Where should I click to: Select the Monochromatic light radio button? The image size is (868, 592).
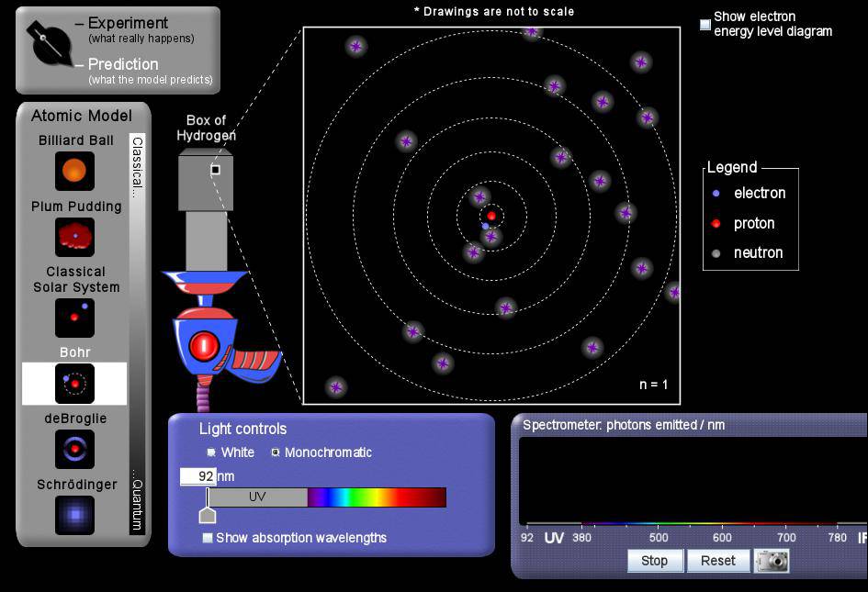coord(275,452)
